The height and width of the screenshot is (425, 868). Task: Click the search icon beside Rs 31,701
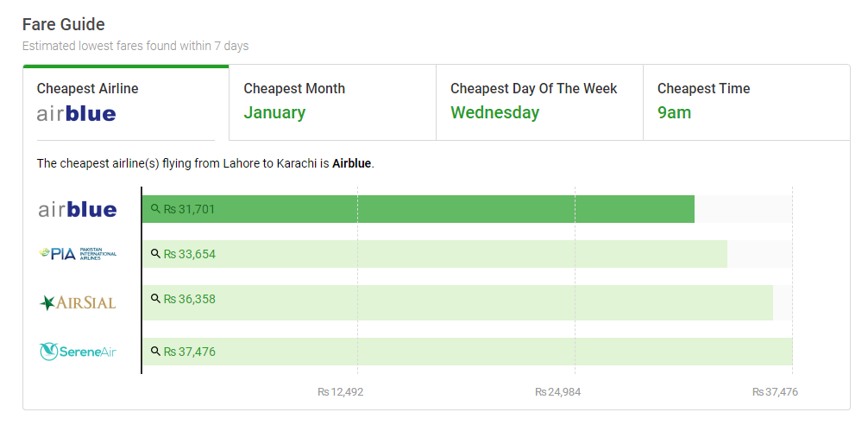[155, 209]
